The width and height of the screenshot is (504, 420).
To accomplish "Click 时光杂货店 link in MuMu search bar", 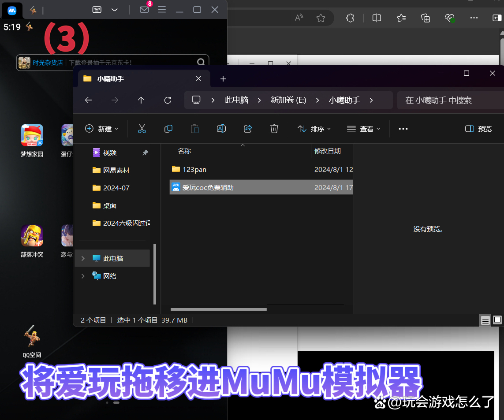I will point(48,63).
